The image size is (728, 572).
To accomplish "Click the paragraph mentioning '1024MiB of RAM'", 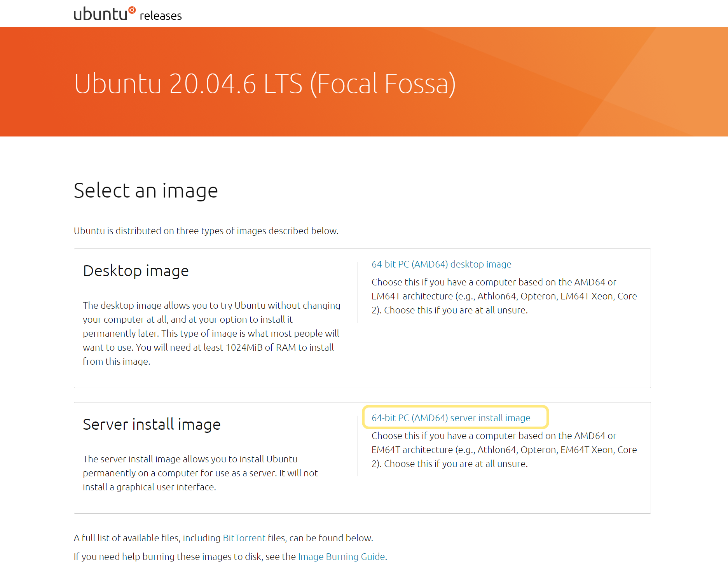I will coord(212,334).
